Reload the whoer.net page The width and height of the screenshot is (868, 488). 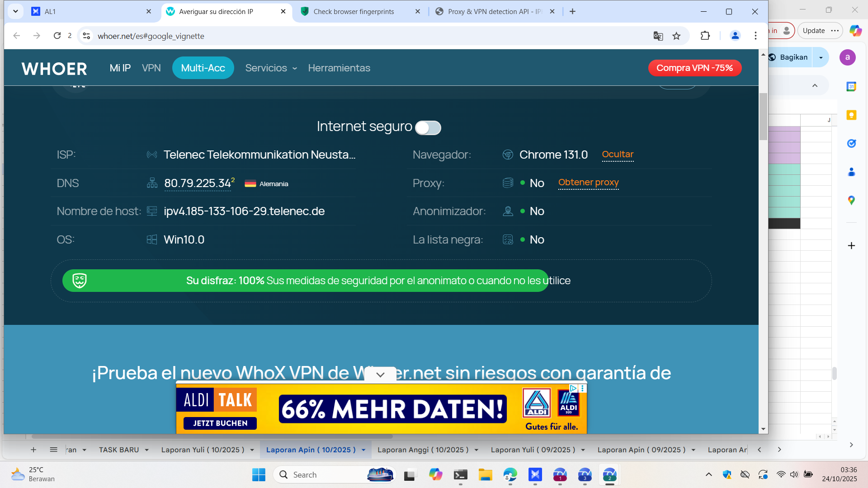57,36
